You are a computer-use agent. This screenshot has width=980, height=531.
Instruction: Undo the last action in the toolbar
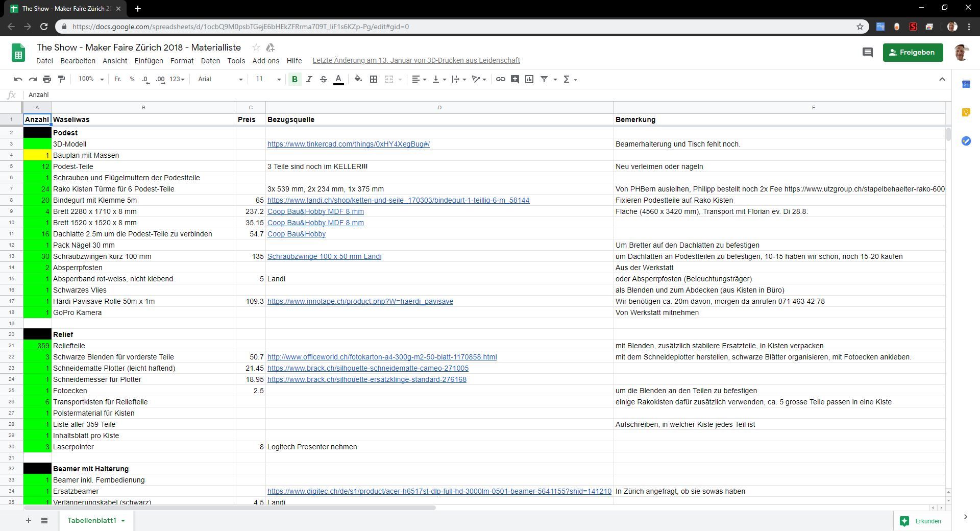(x=18, y=79)
